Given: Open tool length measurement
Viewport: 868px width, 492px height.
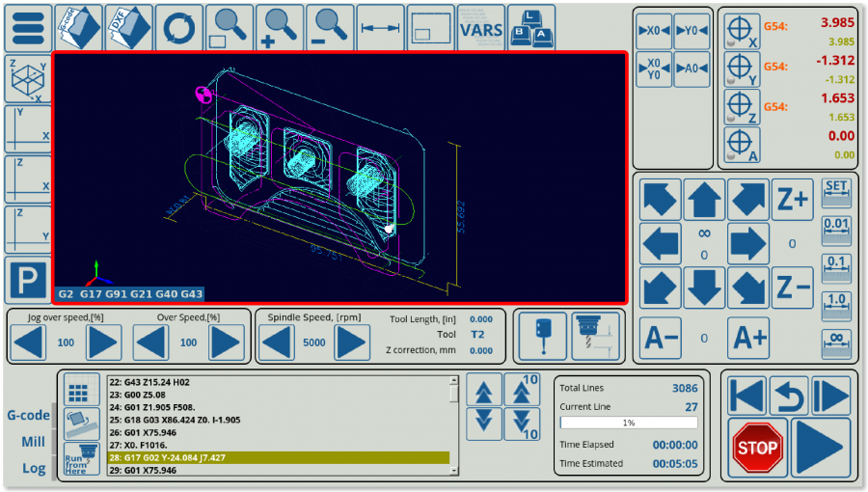Looking at the screenshot, I should (x=595, y=337).
